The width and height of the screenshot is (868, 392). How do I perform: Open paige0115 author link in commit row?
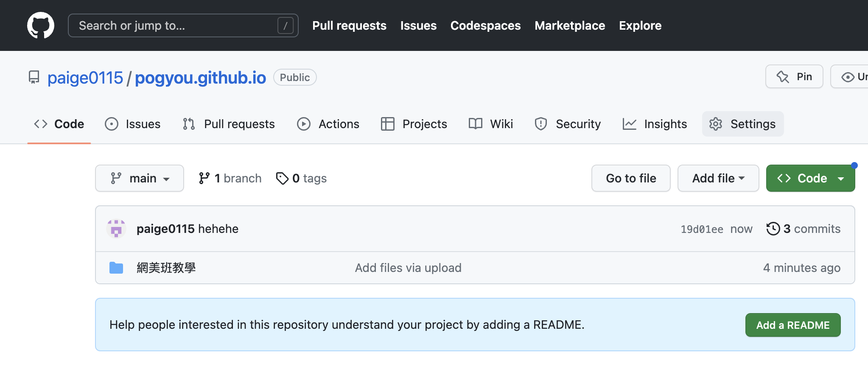165,229
